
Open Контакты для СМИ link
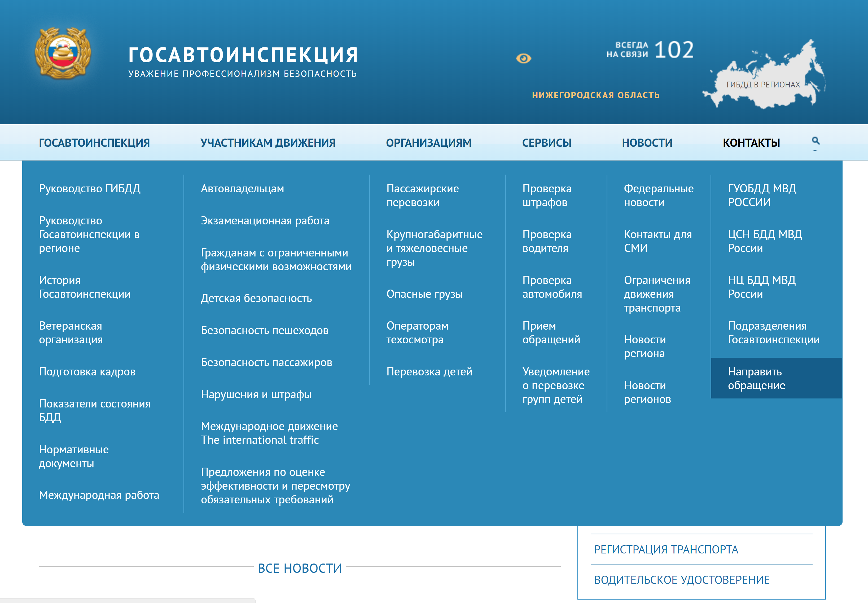click(x=658, y=241)
